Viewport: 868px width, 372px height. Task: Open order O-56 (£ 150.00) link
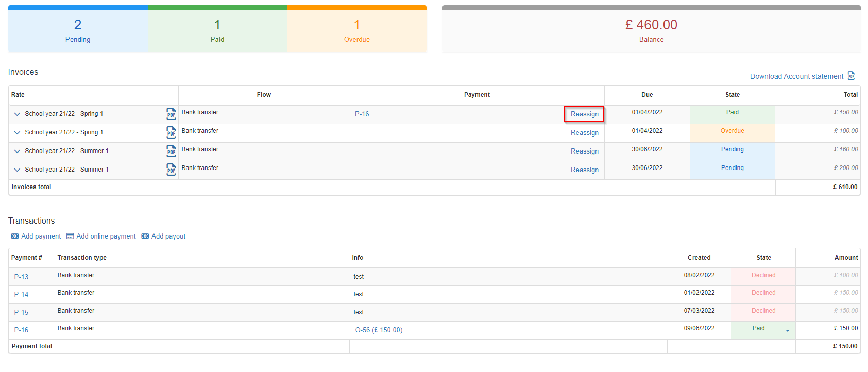pyautogui.click(x=379, y=330)
